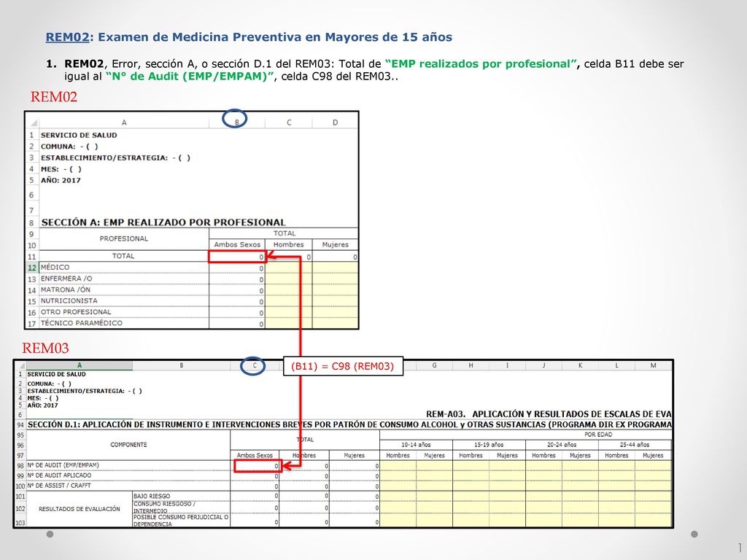The width and height of the screenshot is (747, 560).
Task: Click Mujeres header under 25-44 años
Action: [x=653, y=455]
